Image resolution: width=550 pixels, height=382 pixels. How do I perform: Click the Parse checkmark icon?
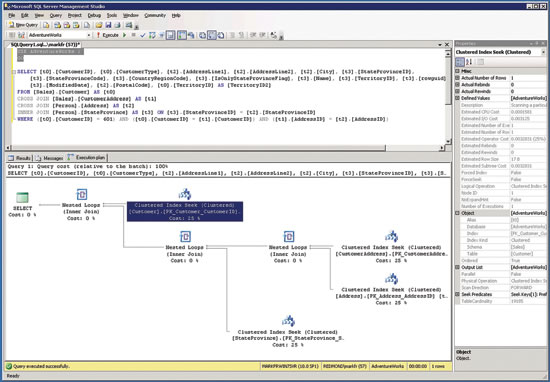143,35
